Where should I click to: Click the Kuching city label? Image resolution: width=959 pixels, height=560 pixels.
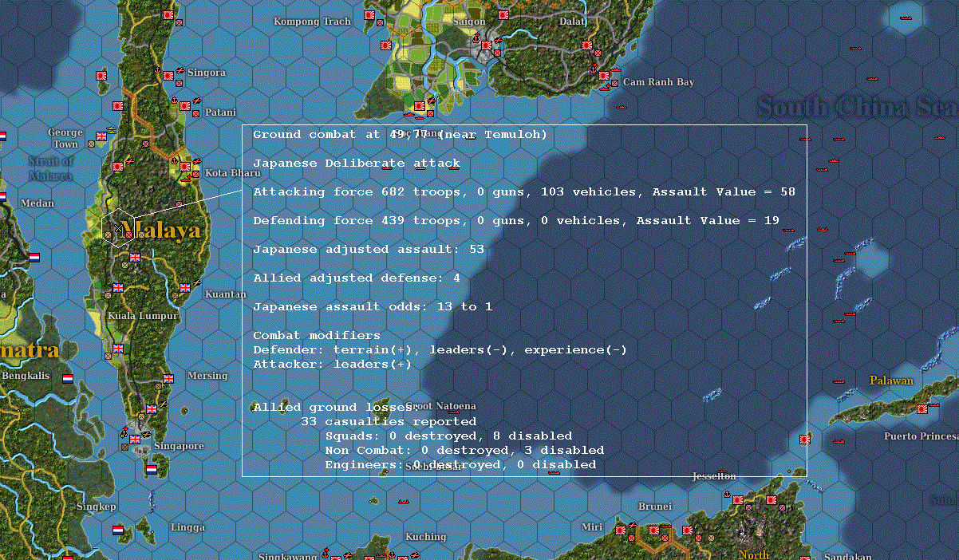tap(425, 537)
